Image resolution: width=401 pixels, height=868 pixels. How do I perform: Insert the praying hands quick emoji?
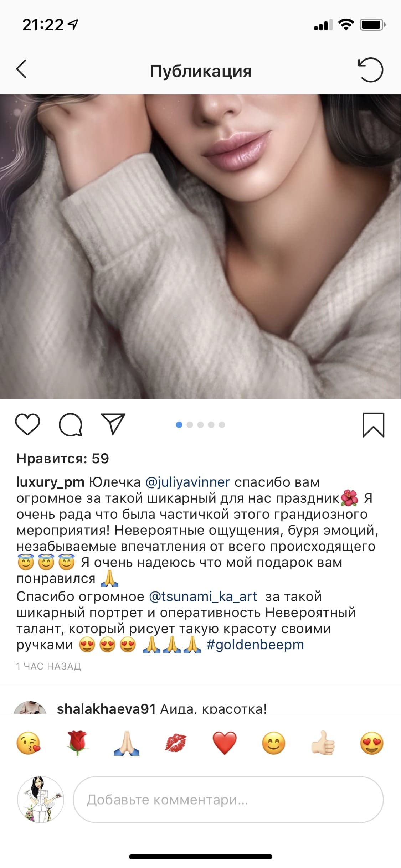pos(127,743)
